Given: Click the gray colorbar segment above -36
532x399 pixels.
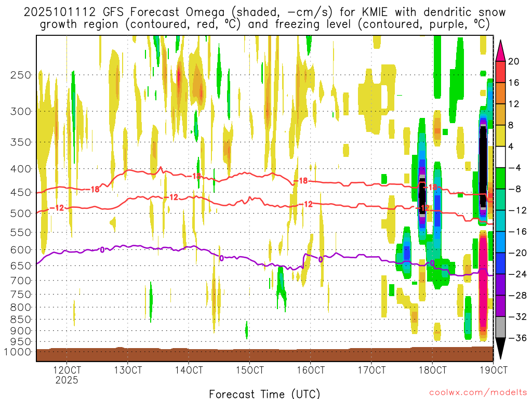Looking at the screenshot, I should pyautogui.click(x=501, y=327).
